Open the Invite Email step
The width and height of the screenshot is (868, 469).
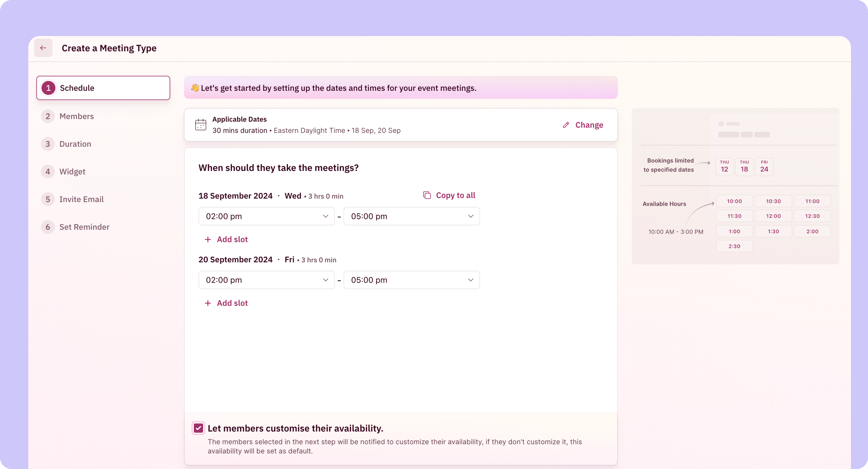pos(81,199)
